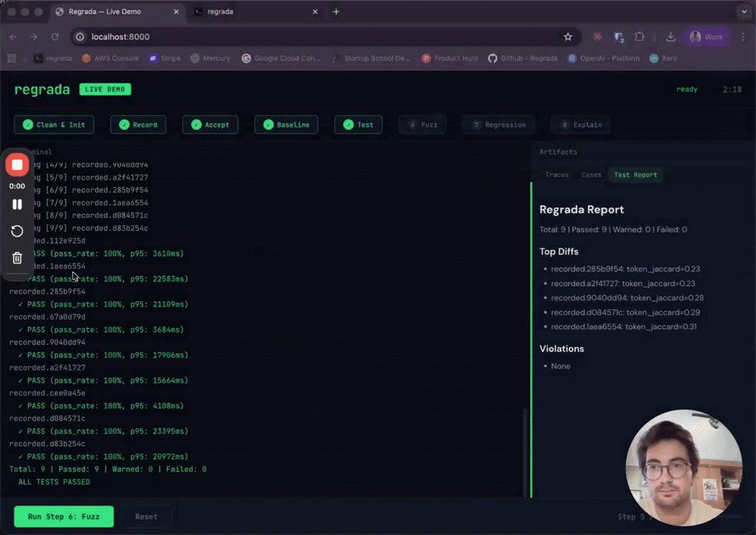This screenshot has height=535, width=756.
Task: Click the LIVE DEMO badge
Action: (x=105, y=89)
